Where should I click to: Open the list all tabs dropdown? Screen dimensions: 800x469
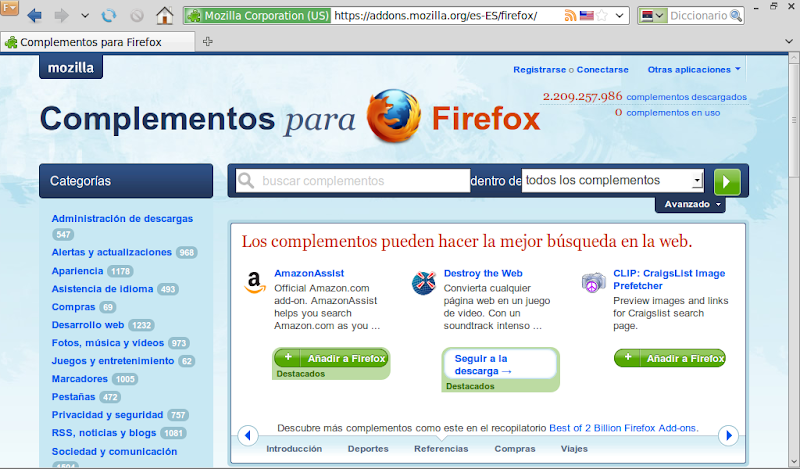click(789, 41)
